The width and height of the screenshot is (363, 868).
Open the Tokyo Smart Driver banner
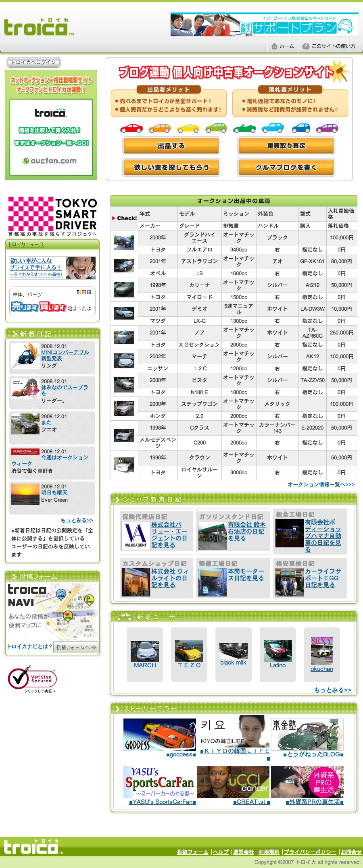[52, 216]
